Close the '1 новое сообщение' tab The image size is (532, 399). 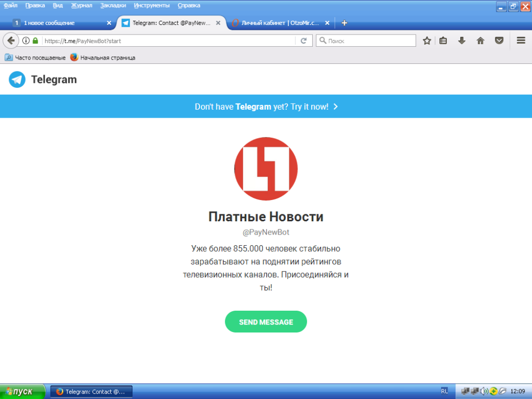(109, 23)
